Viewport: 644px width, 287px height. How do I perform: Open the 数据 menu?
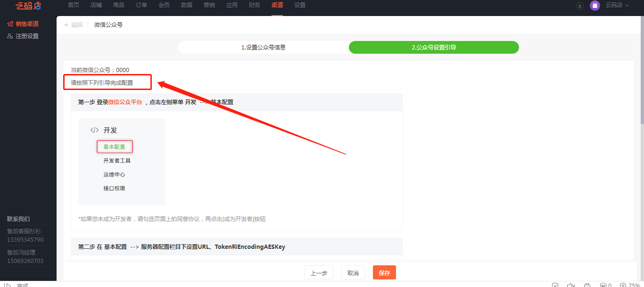tap(187, 5)
